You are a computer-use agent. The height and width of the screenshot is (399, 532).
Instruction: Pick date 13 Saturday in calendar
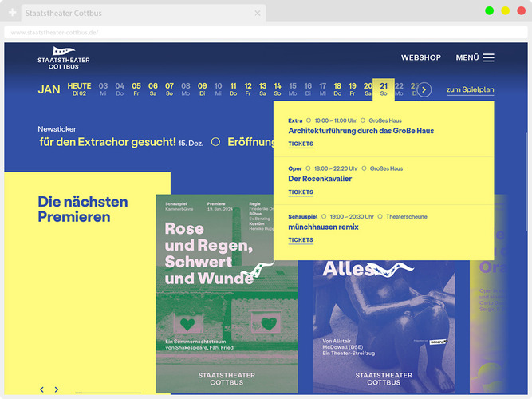pos(262,89)
